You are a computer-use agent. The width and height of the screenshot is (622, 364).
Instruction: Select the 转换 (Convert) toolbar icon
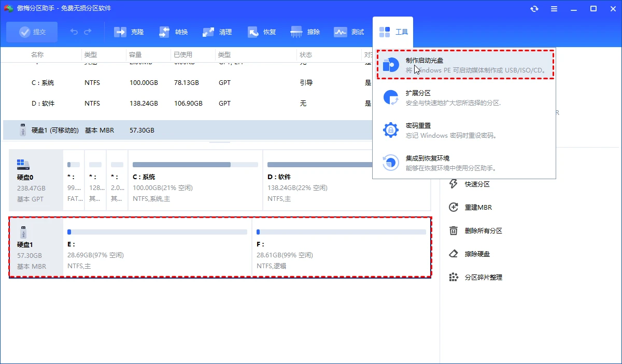click(x=173, y=32)
